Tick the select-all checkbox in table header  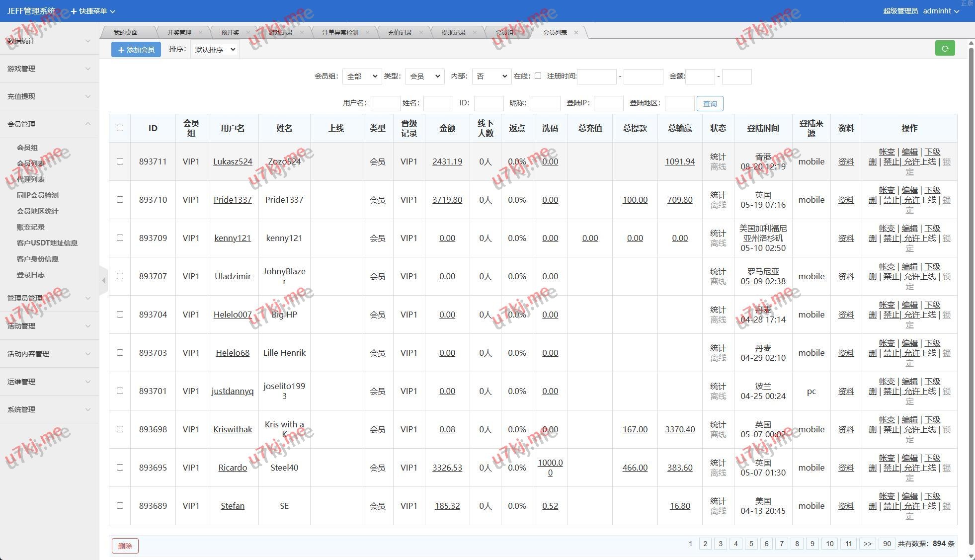click(120, 128)
